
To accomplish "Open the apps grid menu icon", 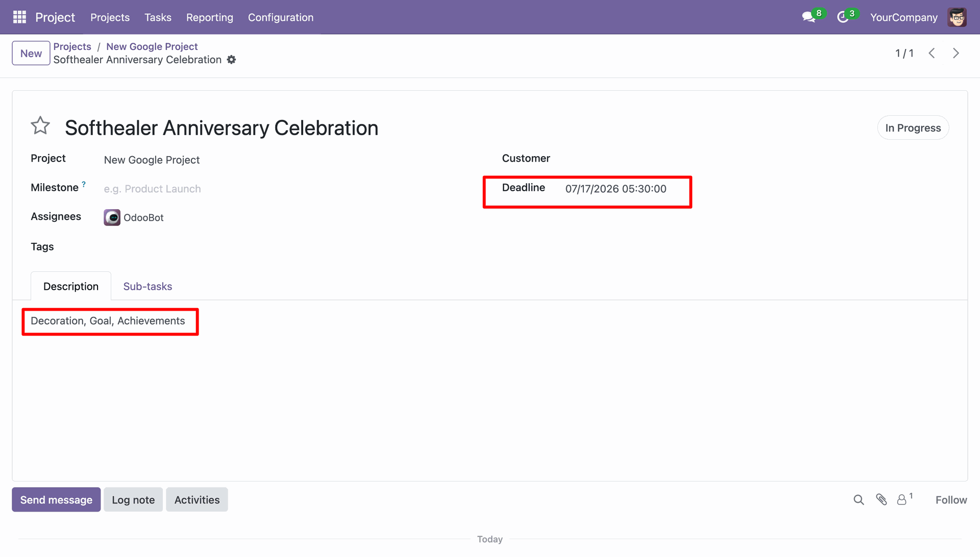I will pos(19,17).
